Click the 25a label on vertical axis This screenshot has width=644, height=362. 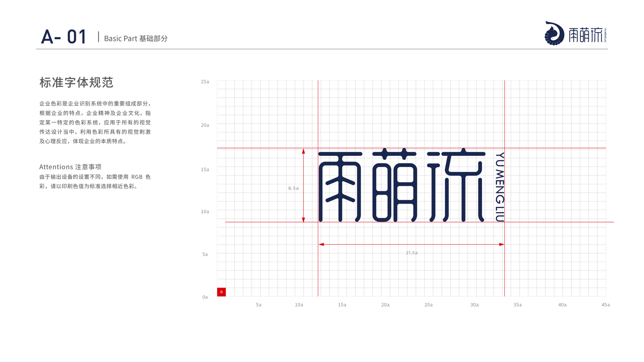click(x=205, y=82)
